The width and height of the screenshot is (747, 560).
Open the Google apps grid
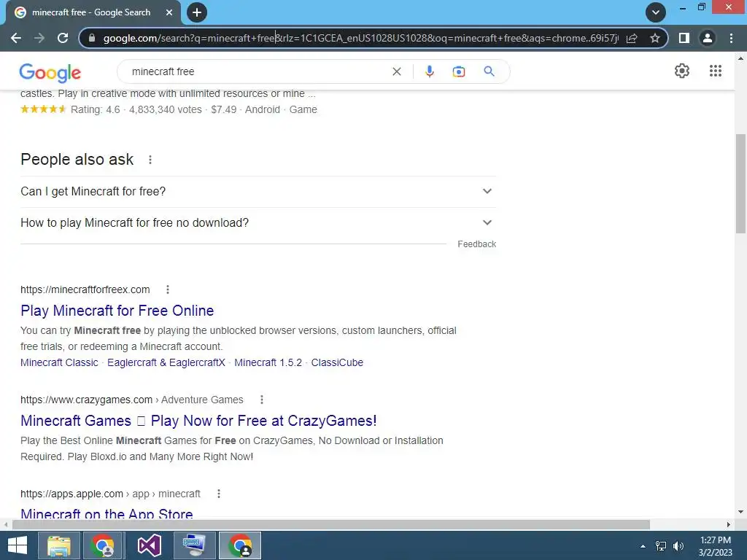[x=716, y=71]
